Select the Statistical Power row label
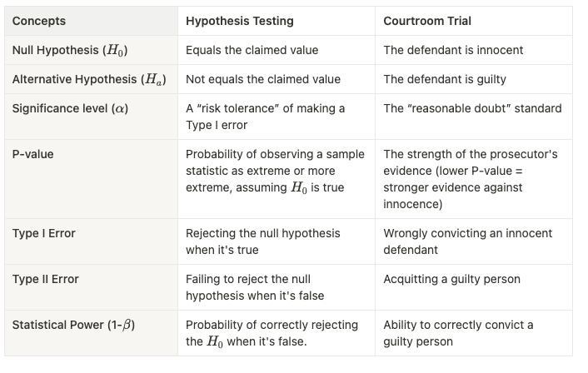 point(73,325)
